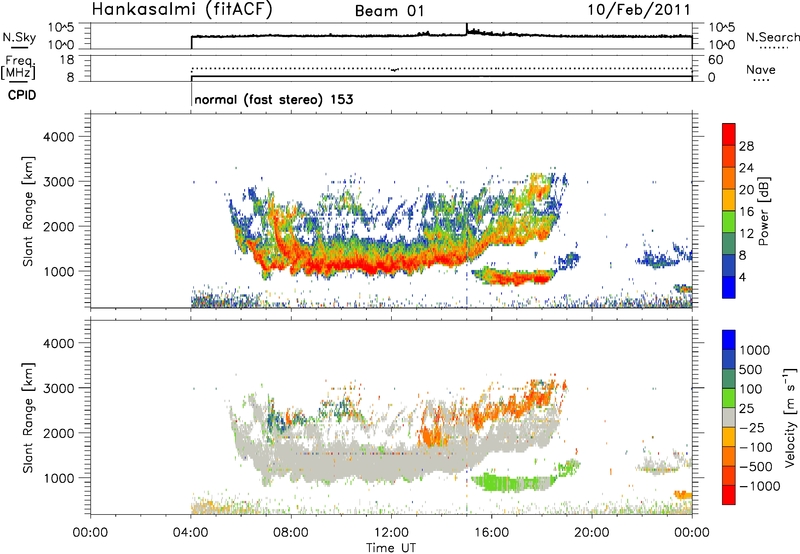
Task: Click 'Slant Range [km]' label of power panel
Action: [29, 211]
